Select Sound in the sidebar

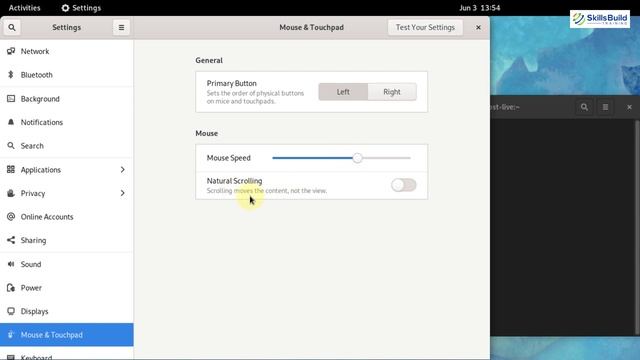click(x=67, y=264)
